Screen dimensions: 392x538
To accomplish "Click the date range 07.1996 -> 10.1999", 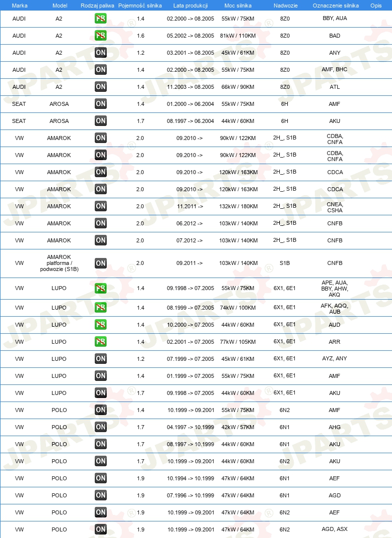I will pyautogui.click(x=190, y=495).
